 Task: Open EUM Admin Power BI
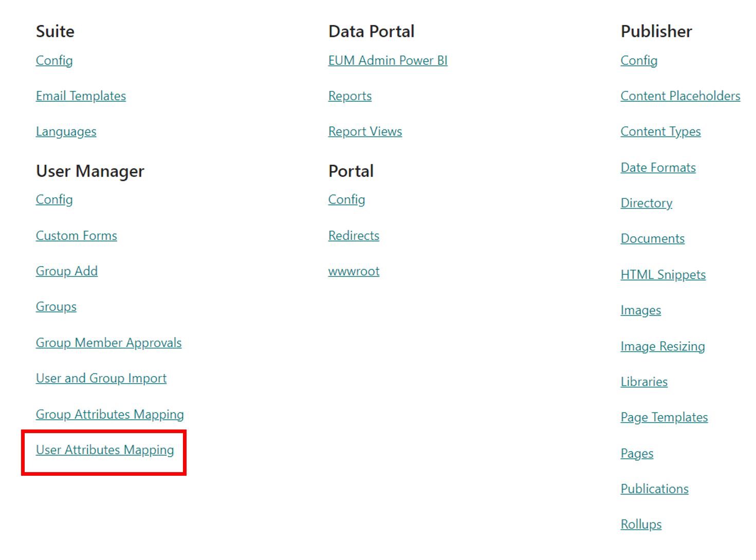pos(388,61)
